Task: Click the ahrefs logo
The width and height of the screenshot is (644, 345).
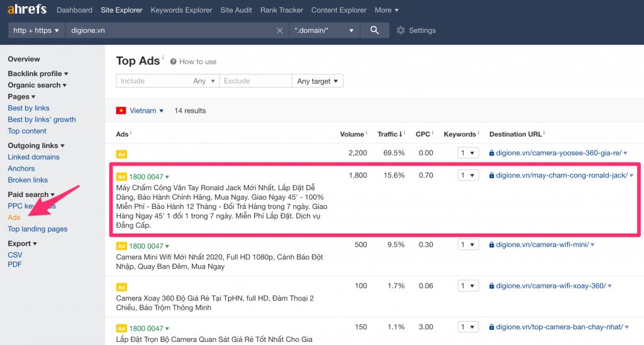Action: (x=27, y=9)
